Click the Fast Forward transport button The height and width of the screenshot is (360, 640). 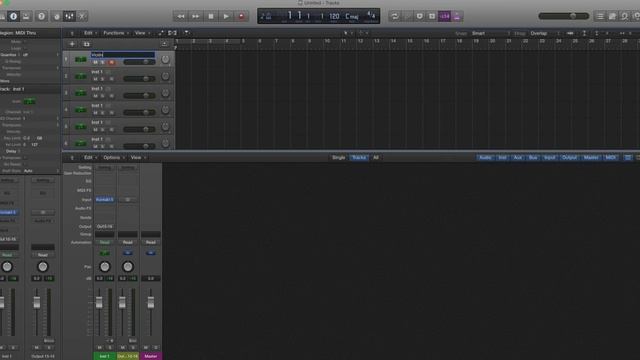(x=196, y=16)
